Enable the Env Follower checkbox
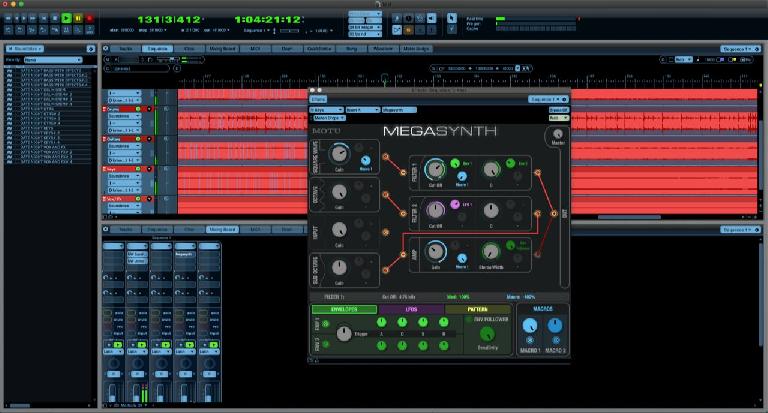The image size is (768, 413). coord(469,319)
